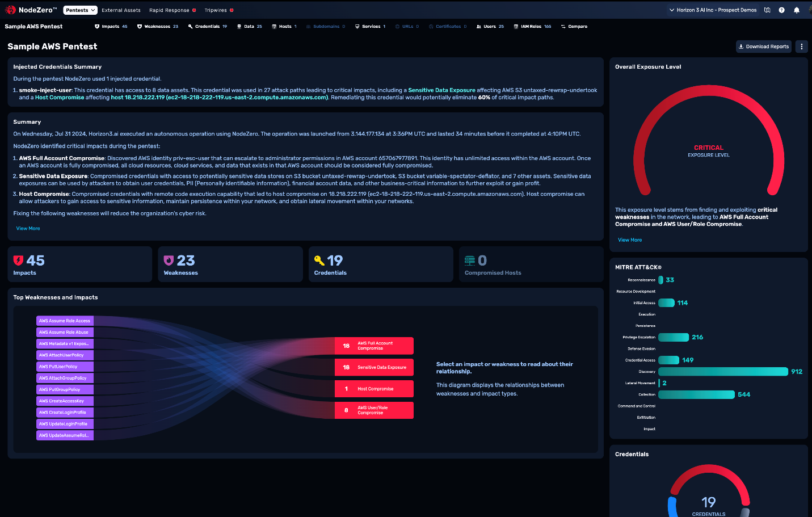Open the documentation book icon
This screenshot has height=517, width=812.
[767, 10]
